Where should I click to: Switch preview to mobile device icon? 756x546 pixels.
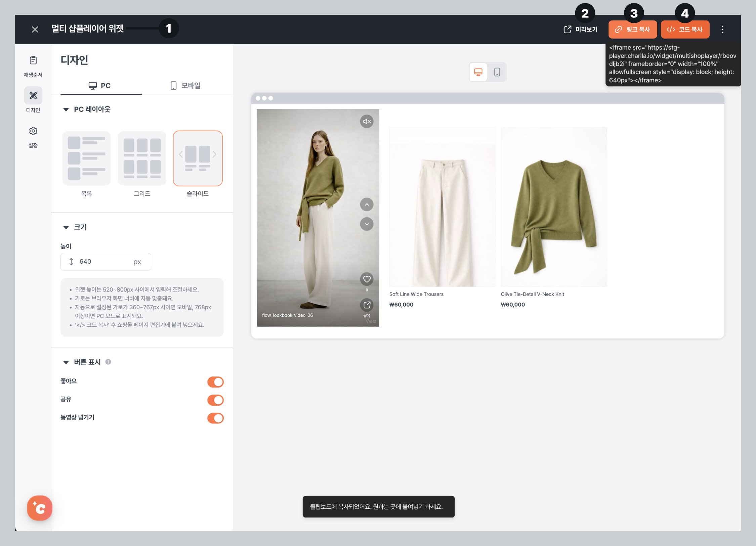point(497,72)
